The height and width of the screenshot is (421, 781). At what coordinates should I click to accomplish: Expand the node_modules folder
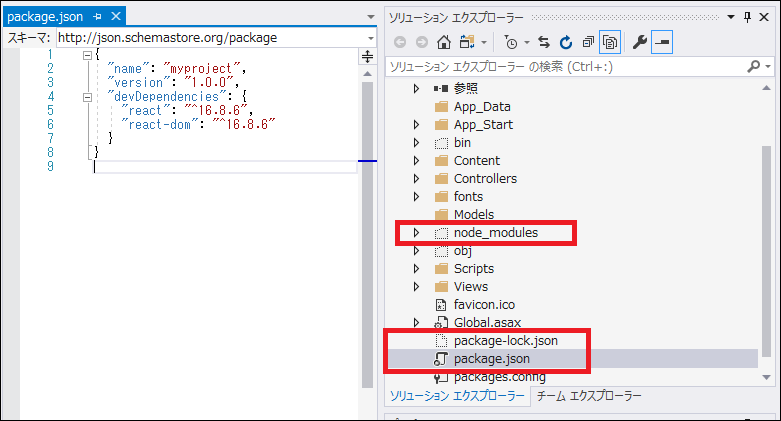coord(416,233)
